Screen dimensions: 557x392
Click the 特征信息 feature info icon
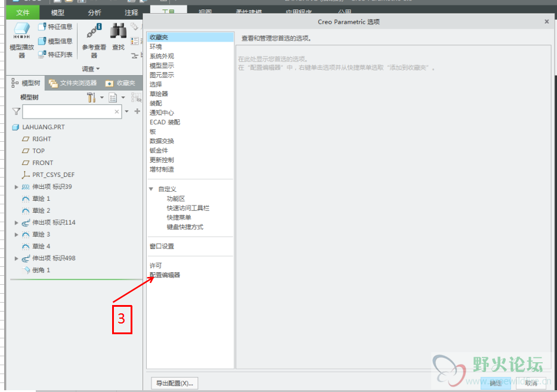click(x=42, y=27)
